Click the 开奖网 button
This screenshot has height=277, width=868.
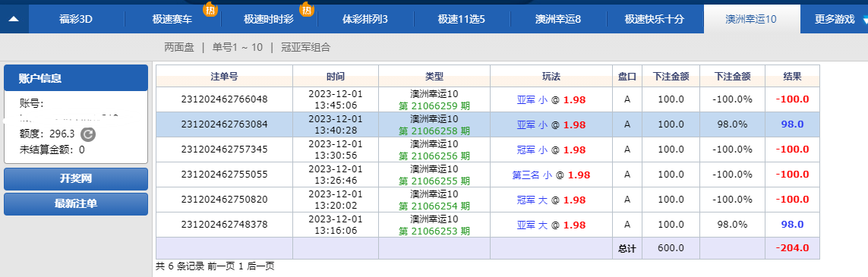76,179
